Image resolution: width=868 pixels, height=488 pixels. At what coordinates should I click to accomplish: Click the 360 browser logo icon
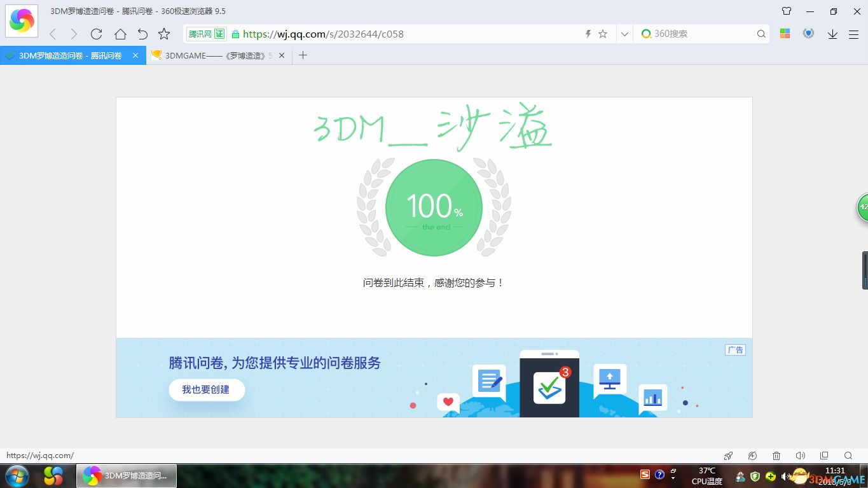22,21
